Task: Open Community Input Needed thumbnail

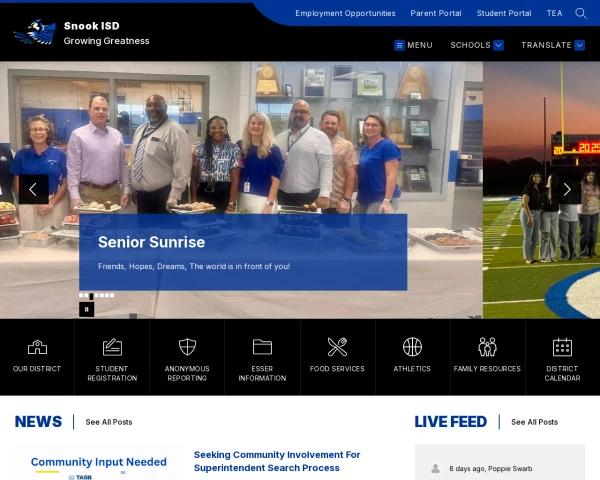Action: [98, 462]
